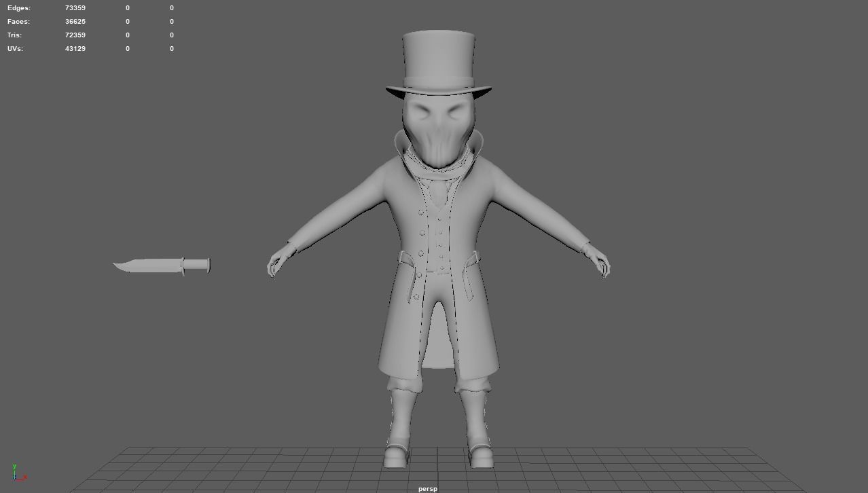The image size is (868, 493).
Task: Click a zero value in the HUD second column
Action: [127, 7]
